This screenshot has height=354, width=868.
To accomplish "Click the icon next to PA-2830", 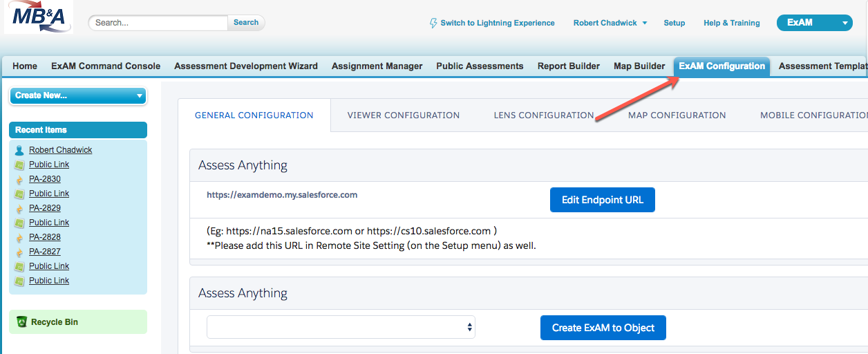I will 19,179.
